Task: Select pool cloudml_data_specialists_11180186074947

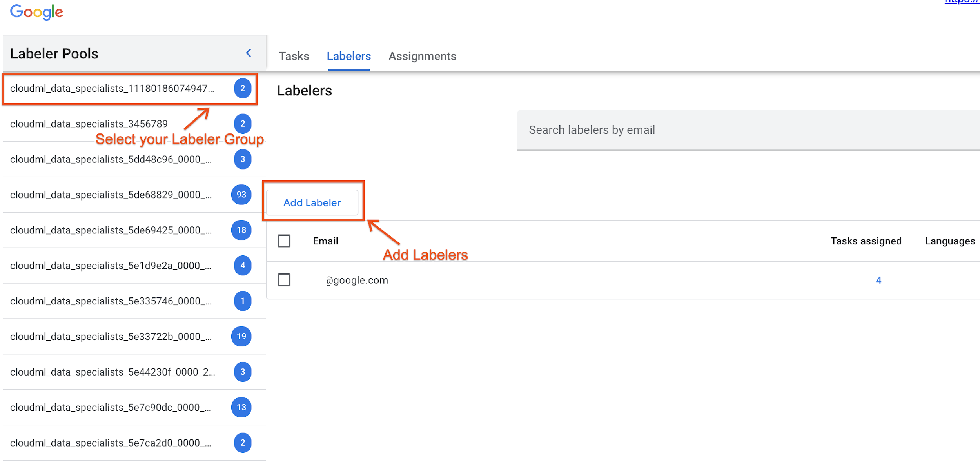Action: (112, 89)
